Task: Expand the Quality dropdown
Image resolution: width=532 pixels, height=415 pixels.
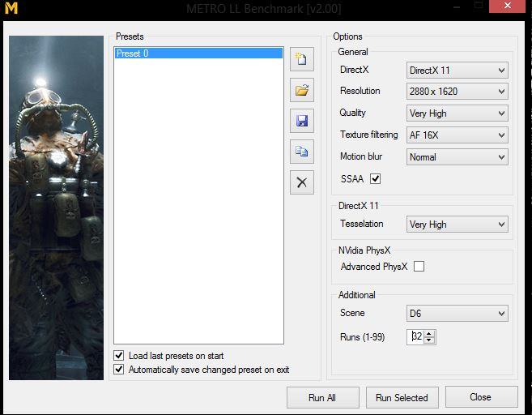Action: point(458,113)
